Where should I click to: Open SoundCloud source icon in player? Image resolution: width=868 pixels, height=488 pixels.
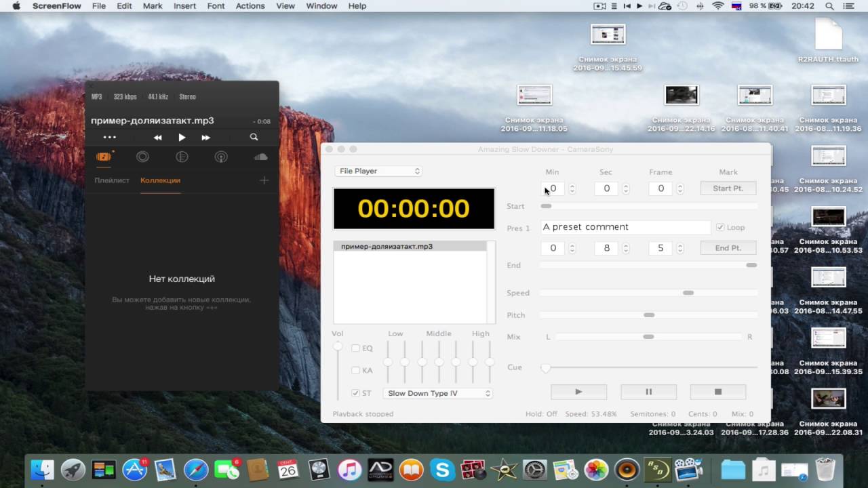pyautogui.click(x=260, y=157)
